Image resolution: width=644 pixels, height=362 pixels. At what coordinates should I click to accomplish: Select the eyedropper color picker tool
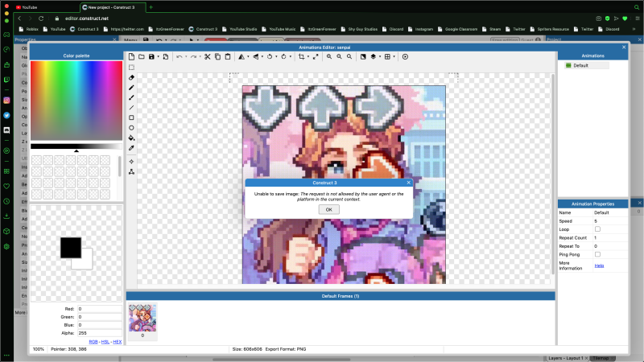(x=131, y=148)
